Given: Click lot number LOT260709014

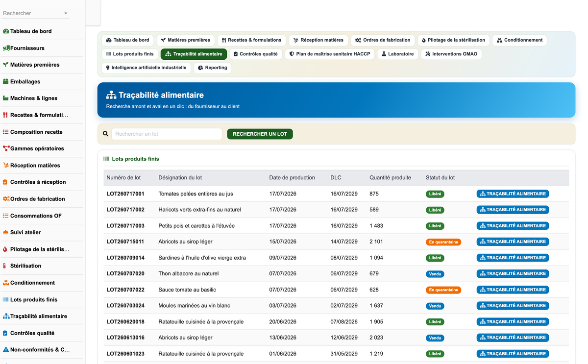Looking at the screenshot, I should (x=125, y=258).
